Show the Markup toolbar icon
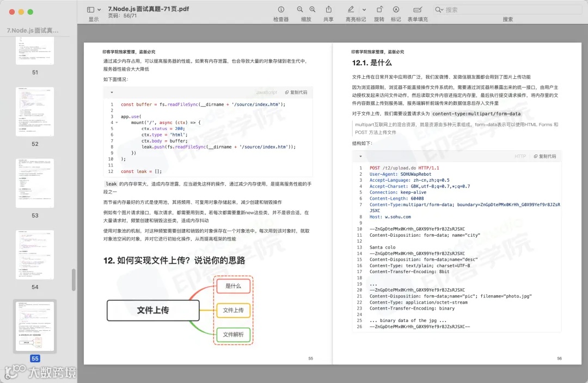 coord(396,9)
